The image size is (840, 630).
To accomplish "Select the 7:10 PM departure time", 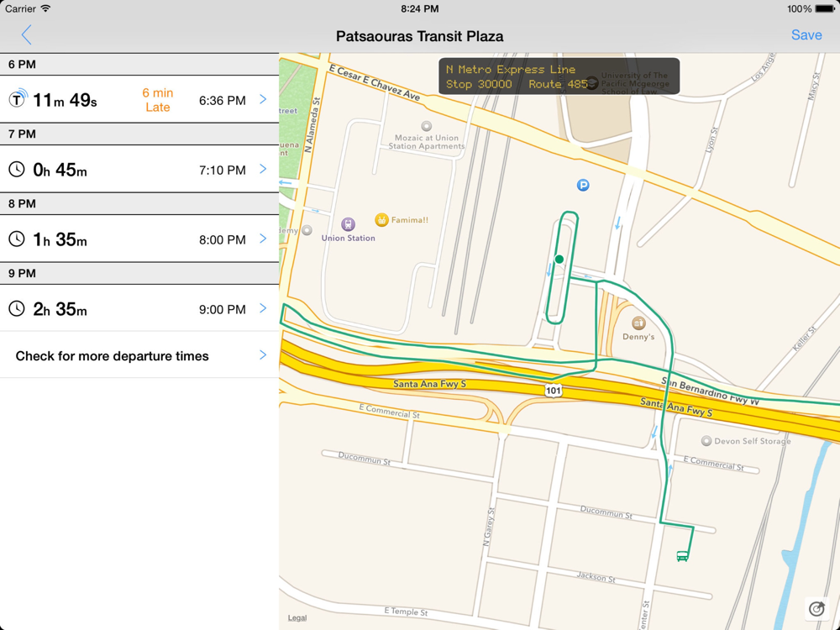I will pos(223,171).
